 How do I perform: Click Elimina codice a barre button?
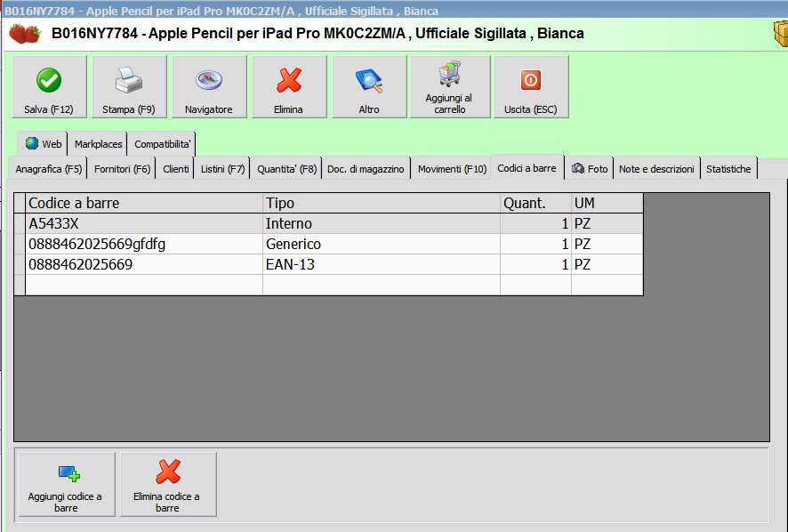pyautogui.click(x=168, y=484)
